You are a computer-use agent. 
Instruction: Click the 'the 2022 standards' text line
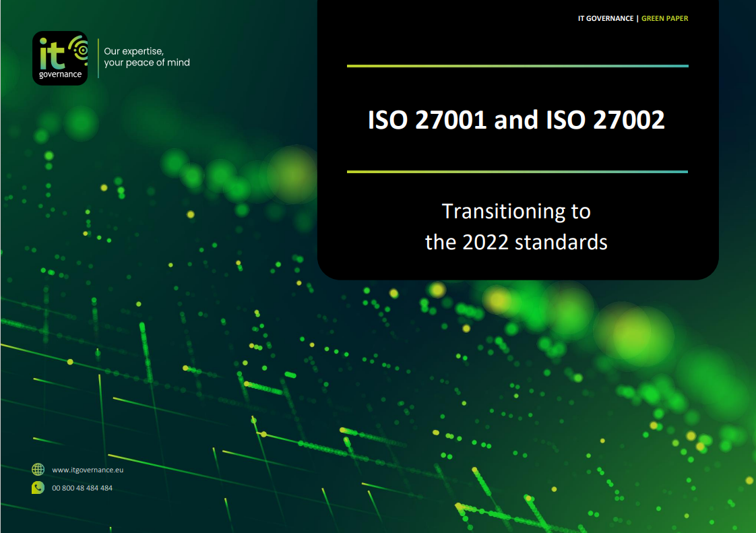coord(516,242)
